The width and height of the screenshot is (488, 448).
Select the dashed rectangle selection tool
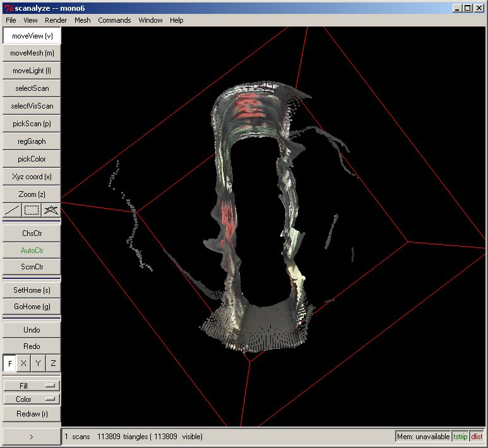(x=32, y=210)
